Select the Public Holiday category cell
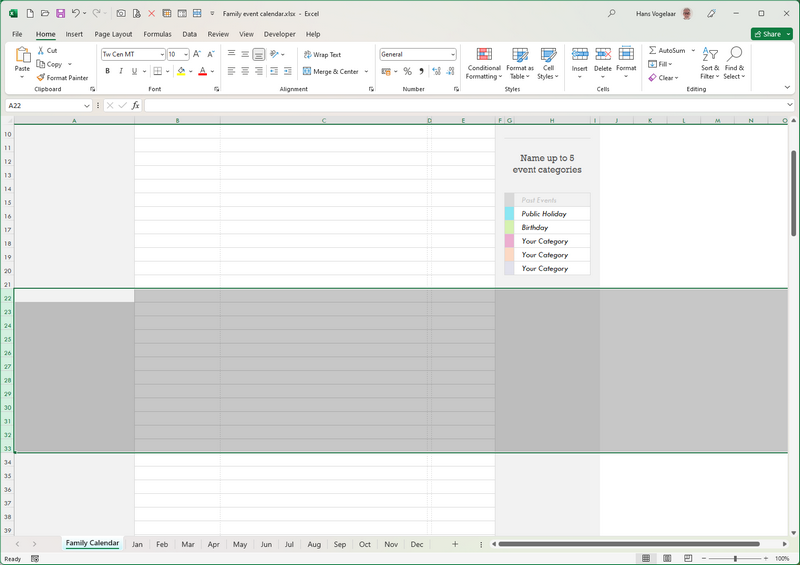 click(x=552, y=214)
